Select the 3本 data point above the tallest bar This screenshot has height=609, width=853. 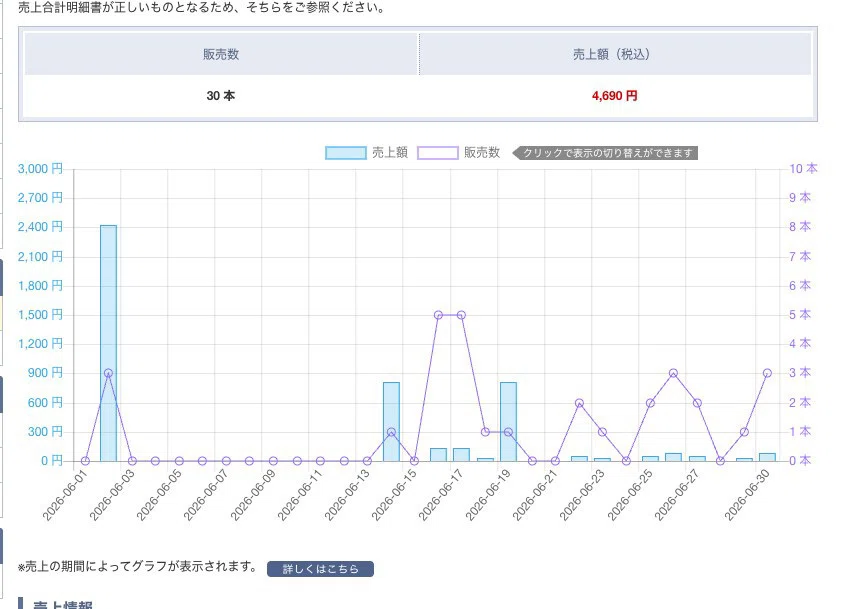[x=108, y=373]
